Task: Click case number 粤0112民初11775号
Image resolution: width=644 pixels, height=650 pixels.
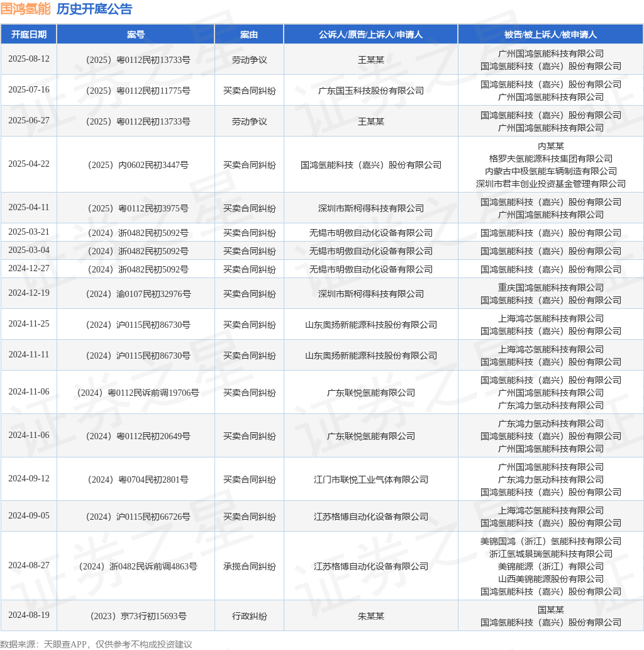Action: [x=138, y=91]
